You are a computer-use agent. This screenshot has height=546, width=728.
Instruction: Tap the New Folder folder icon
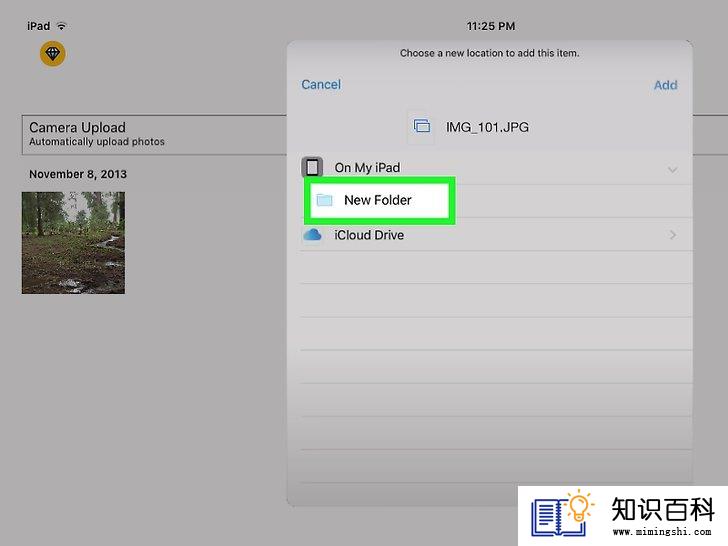pos(324,200)
